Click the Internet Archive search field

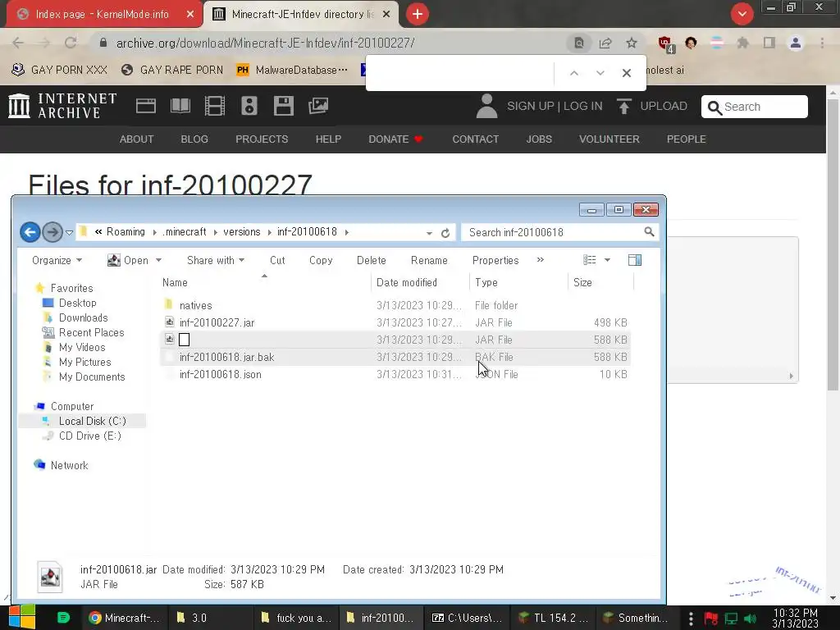(x=755, y=107)
